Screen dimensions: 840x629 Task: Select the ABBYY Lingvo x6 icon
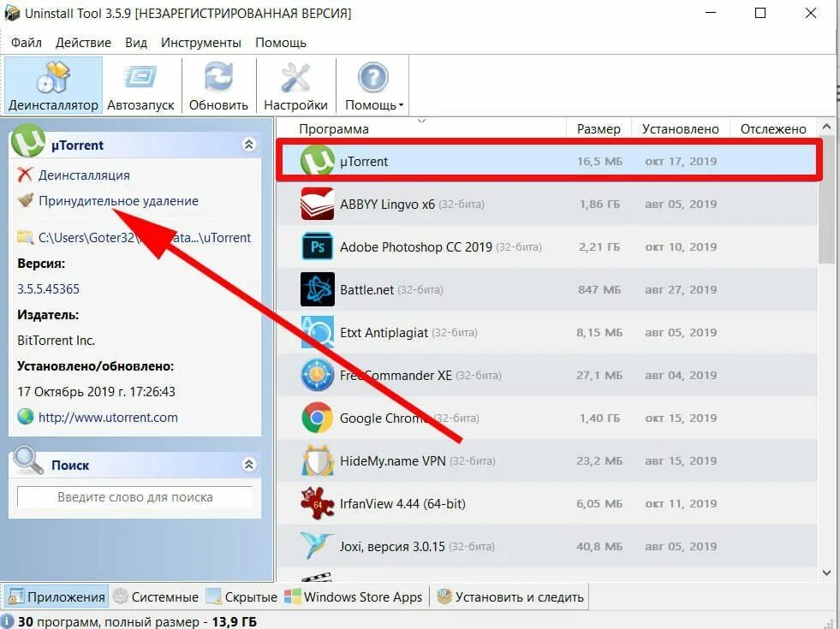[x=317, y=204]
